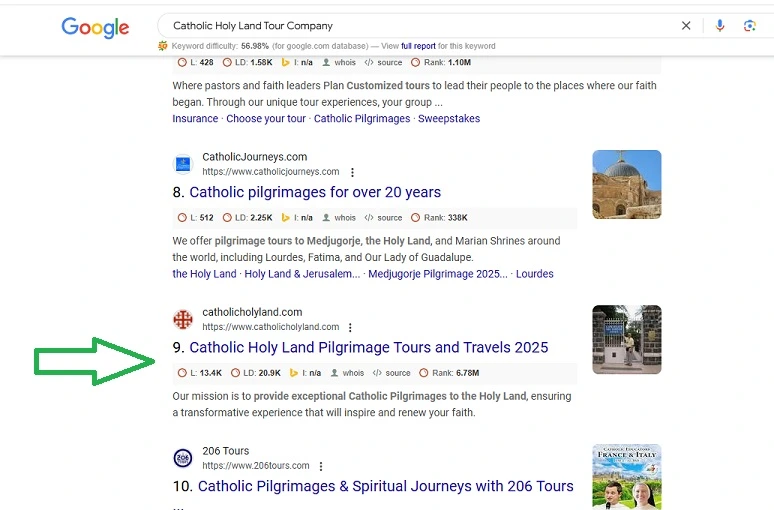This screenshot has height=510, width=774.
Task: Open the Sweepstakes sitelink
Action: click(x=449, y=118)
